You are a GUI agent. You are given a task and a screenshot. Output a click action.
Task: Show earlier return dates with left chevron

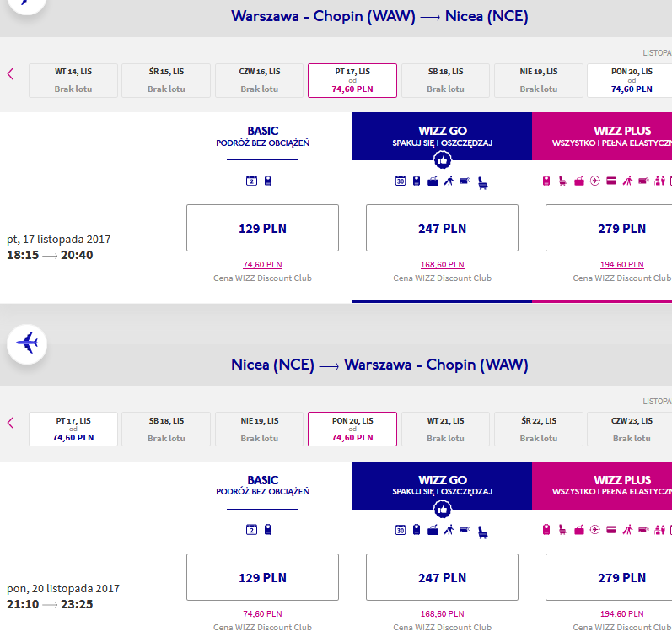click(11, 423)
